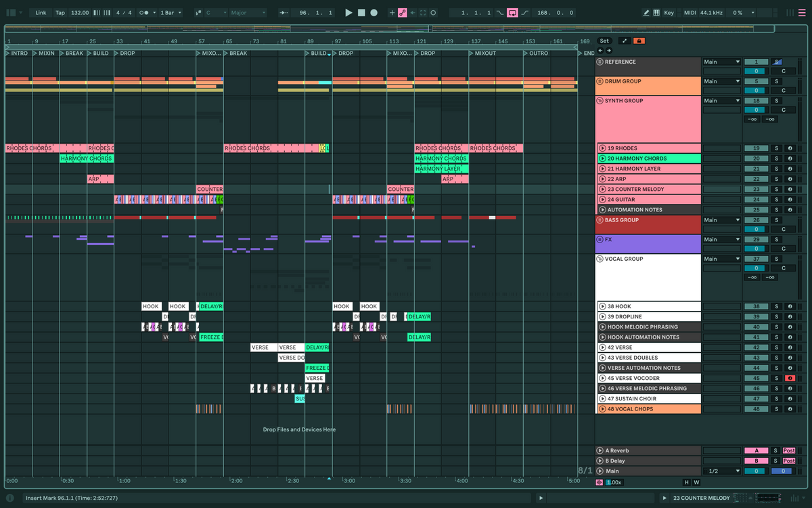
Task: Click the Tap tempo button
Action: click(x=60, y=12)
